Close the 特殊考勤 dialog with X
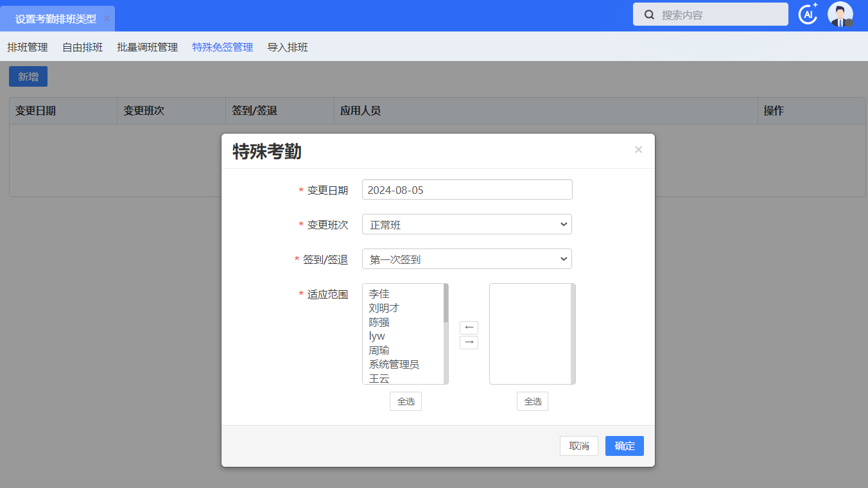The image size is (868, 488). coord(638,150)
